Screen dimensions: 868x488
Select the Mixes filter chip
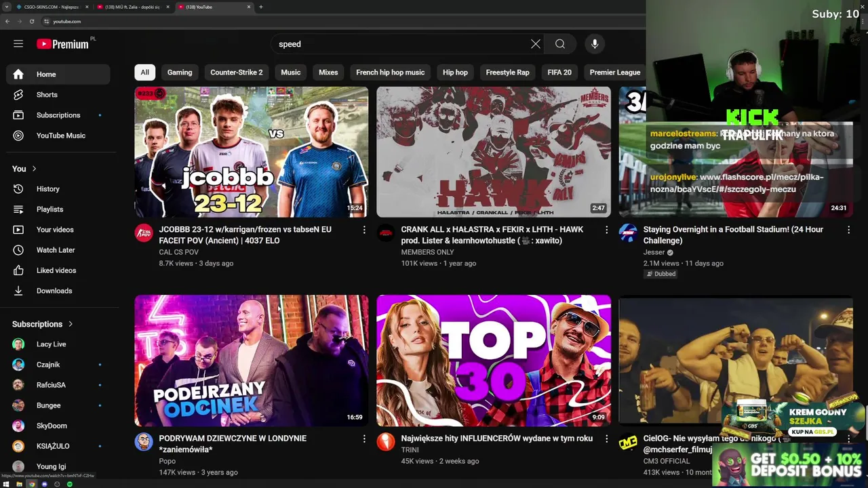pos(328,73)
